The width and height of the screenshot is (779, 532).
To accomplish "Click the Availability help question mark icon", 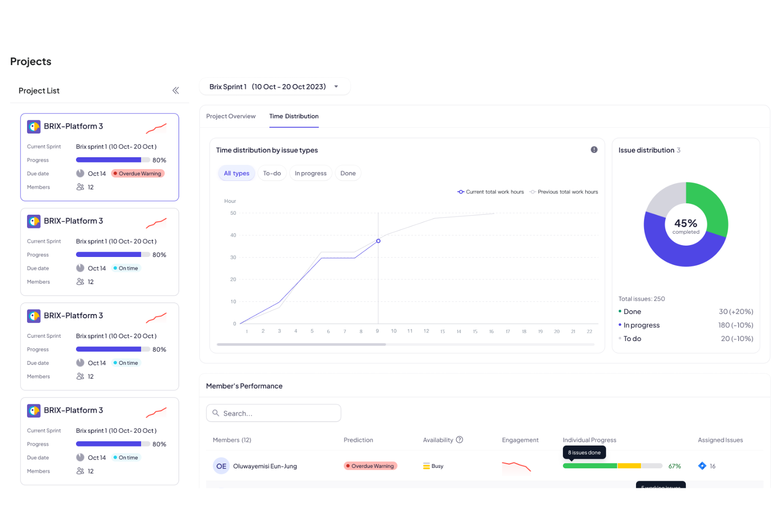I will pos(459,440).
